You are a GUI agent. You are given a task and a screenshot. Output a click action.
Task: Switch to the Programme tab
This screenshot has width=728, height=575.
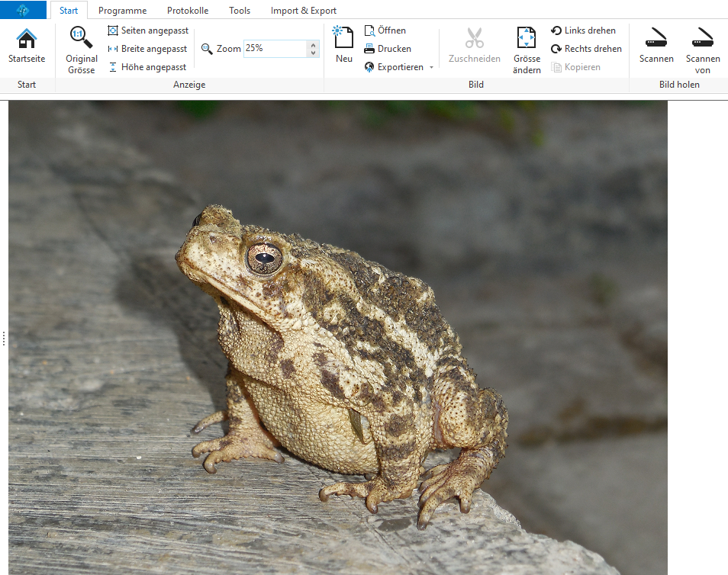122,11
